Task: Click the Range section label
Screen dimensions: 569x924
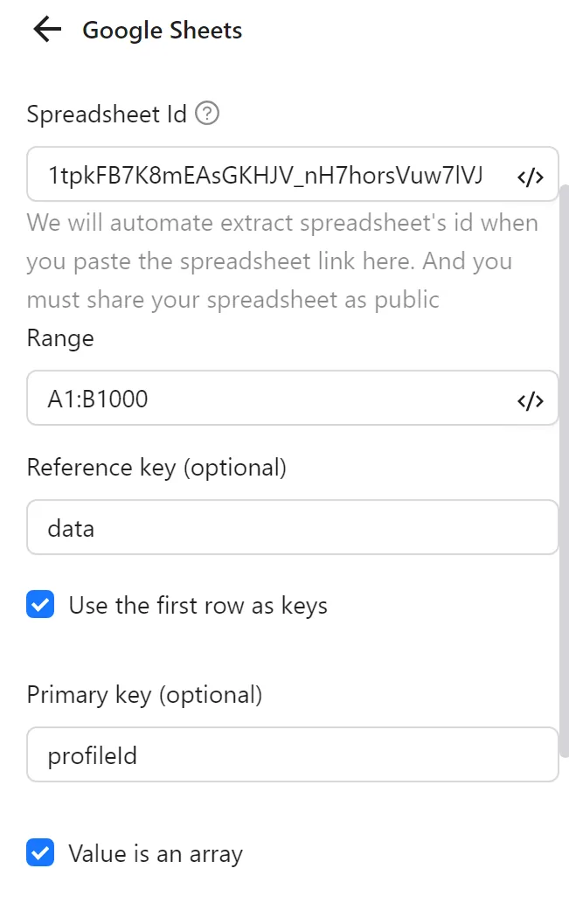Action: coord(59,338)
